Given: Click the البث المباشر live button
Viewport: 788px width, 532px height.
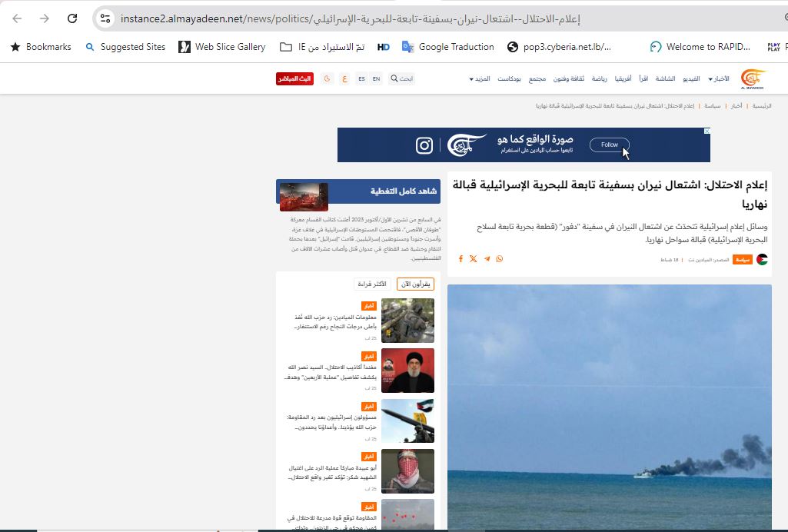Looking at the screenshot, I should 294,78.
